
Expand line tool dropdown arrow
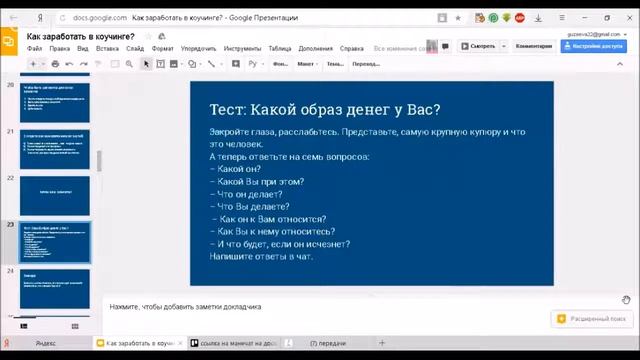coord(221,64)
